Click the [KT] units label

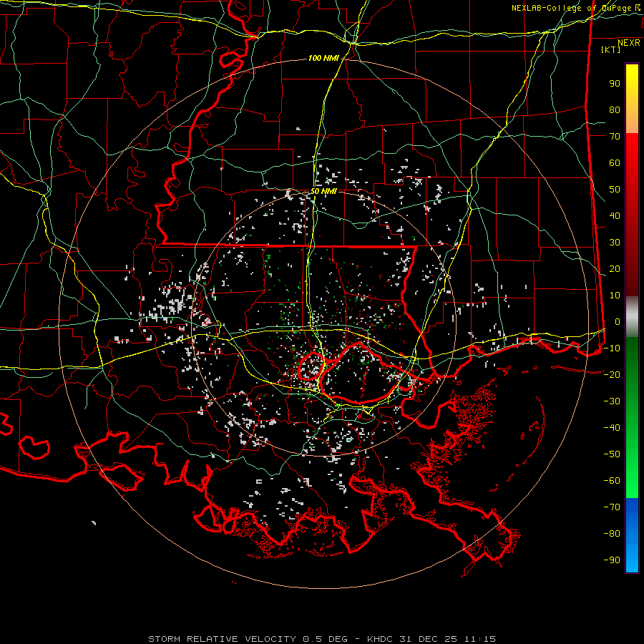611,49
